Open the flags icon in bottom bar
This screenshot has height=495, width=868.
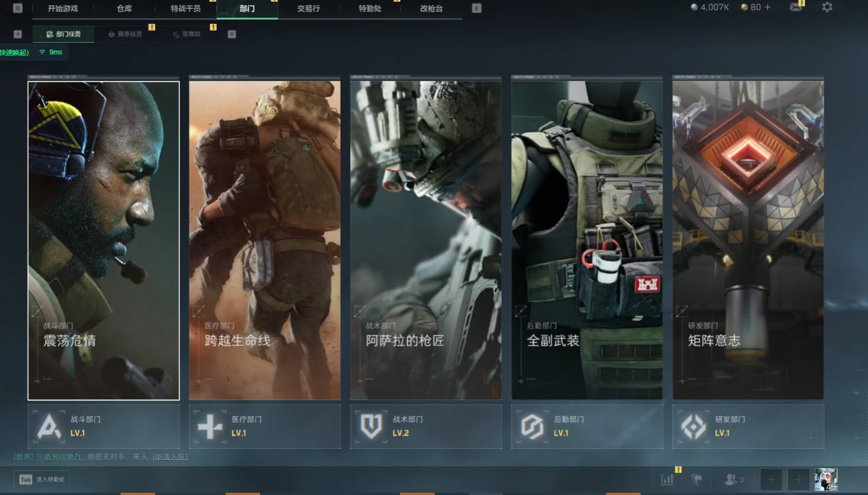click(697, 479)
